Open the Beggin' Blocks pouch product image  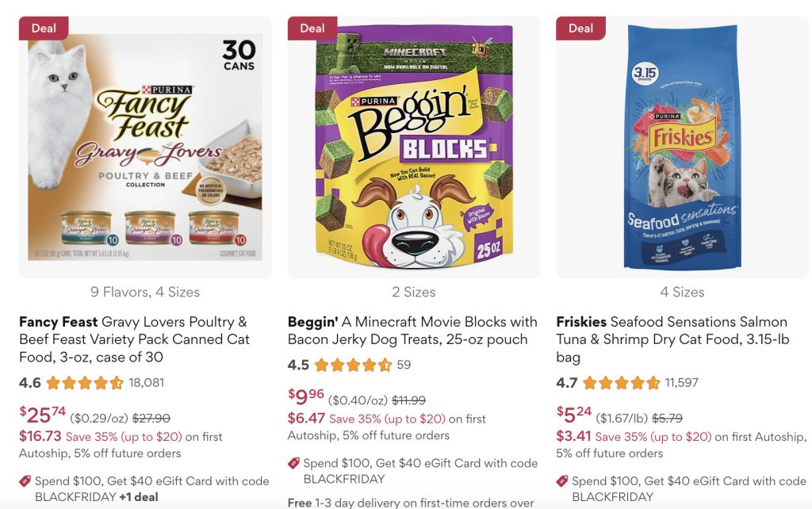(x=414, y=147)
